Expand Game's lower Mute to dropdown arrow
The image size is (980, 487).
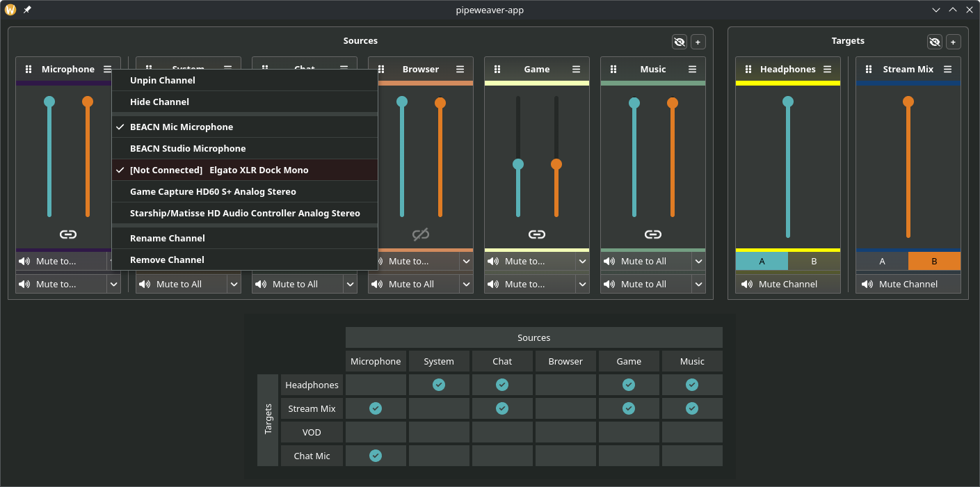point(582,284)
